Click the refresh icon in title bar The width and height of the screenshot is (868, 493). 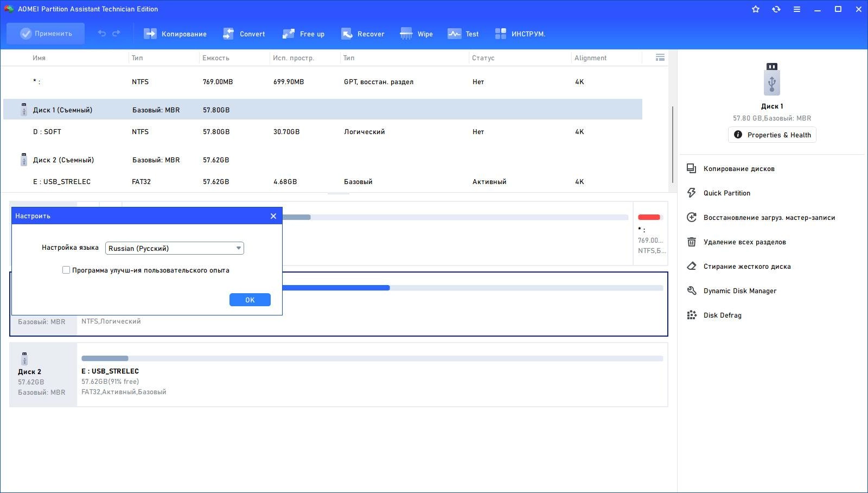[x=776, y=9]
